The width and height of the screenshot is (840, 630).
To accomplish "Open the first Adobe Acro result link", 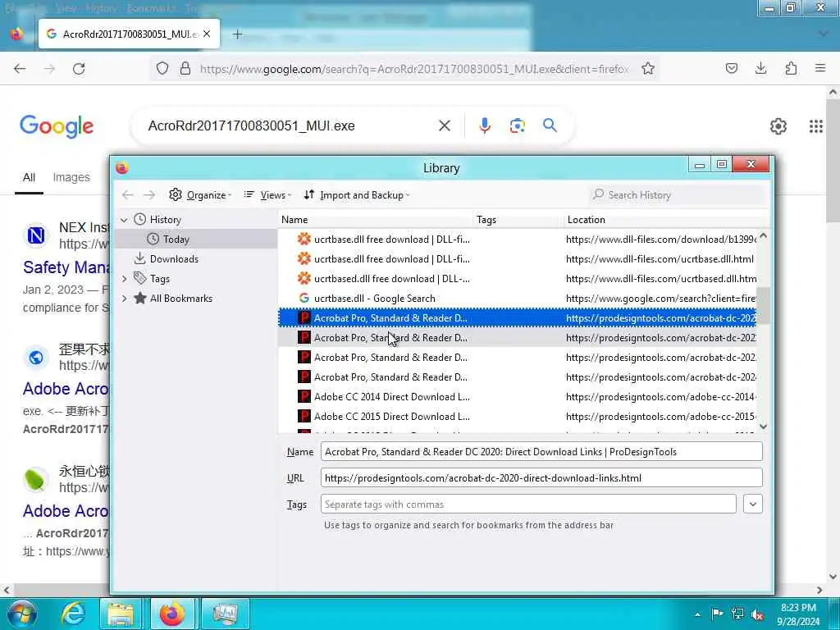I will 66,389.
